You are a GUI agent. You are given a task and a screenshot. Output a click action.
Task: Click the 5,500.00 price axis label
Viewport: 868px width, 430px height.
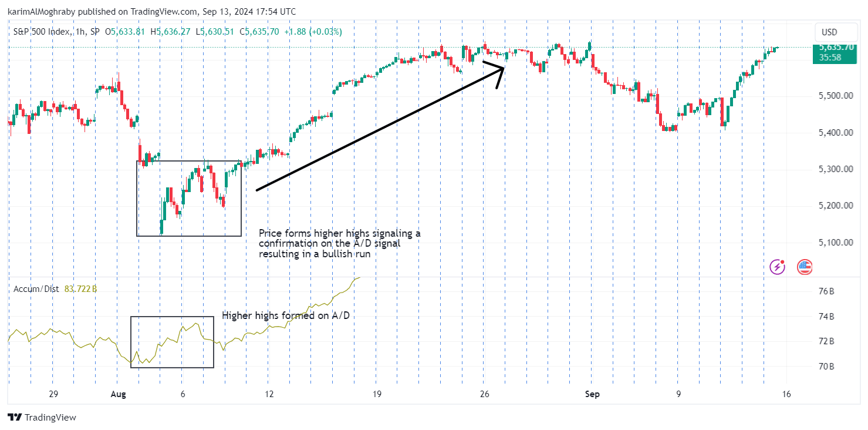[x=836, y=96]
